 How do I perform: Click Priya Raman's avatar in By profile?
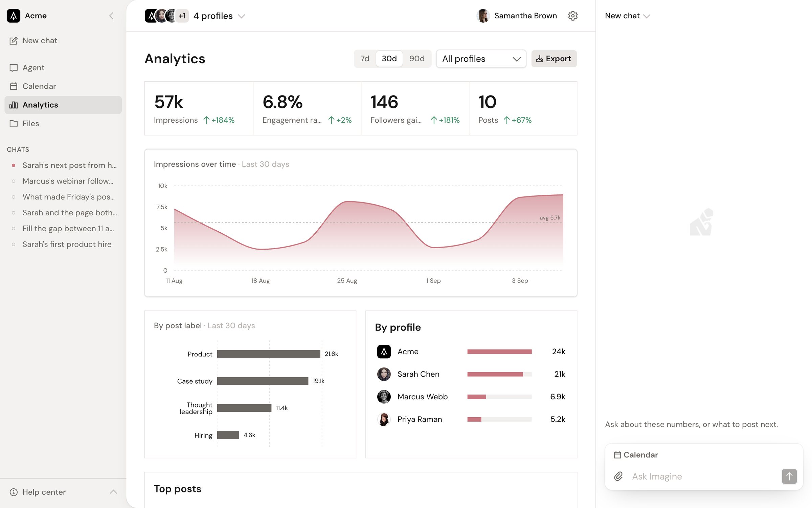click(x=384, y=419)
